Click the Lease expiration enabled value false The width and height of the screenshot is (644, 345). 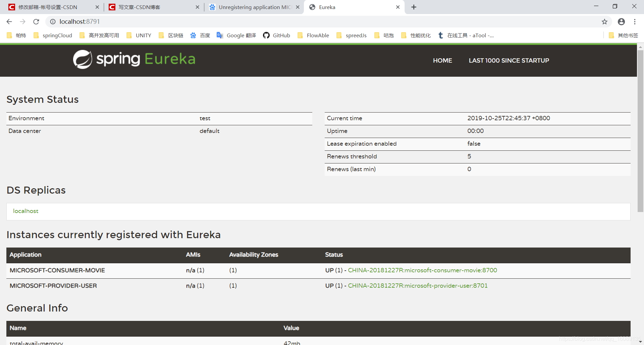[474, 144]
